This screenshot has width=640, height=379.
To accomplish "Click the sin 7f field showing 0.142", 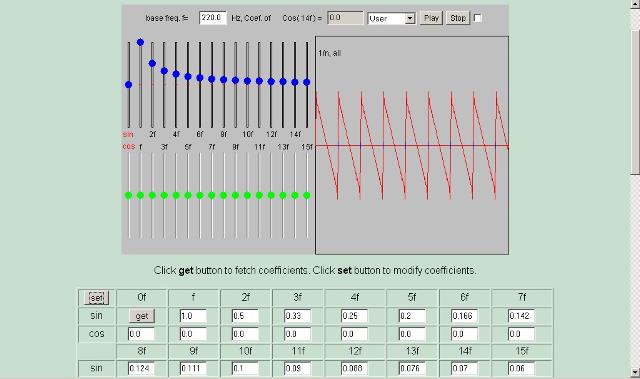I will (x=521, y=316).
